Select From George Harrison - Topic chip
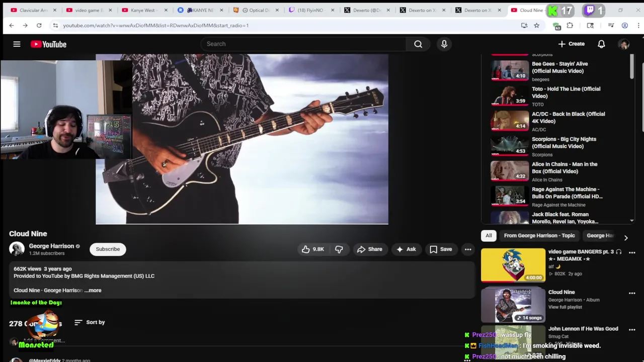The image size is (644, 362). pos(539,235)
